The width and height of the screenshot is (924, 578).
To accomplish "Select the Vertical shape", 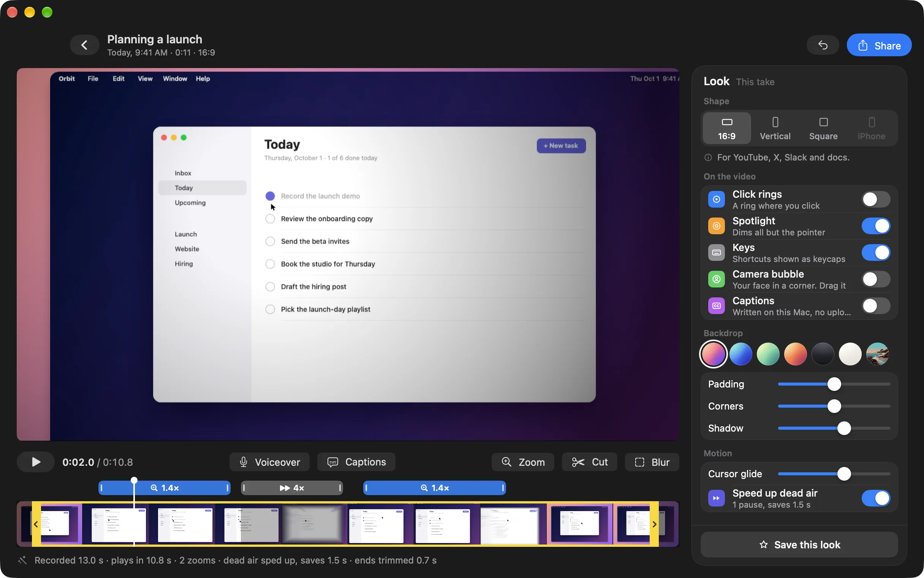I will click(x=775, y=129).
